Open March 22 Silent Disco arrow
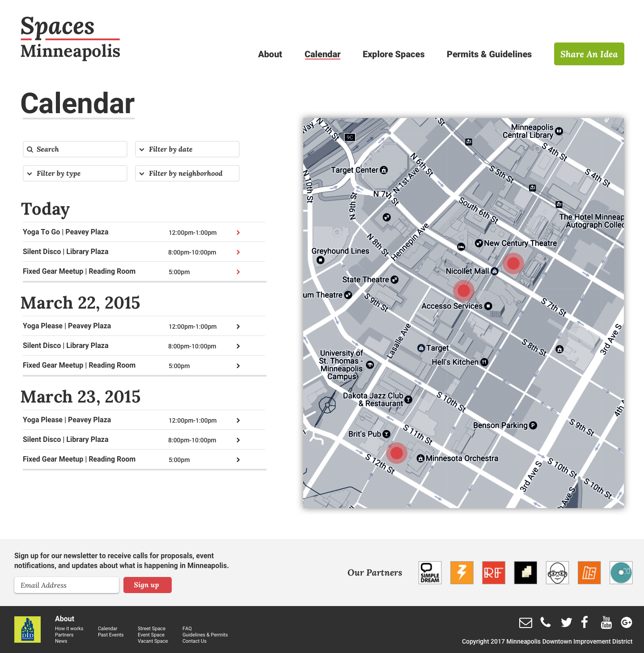 (x=238, y=346)
